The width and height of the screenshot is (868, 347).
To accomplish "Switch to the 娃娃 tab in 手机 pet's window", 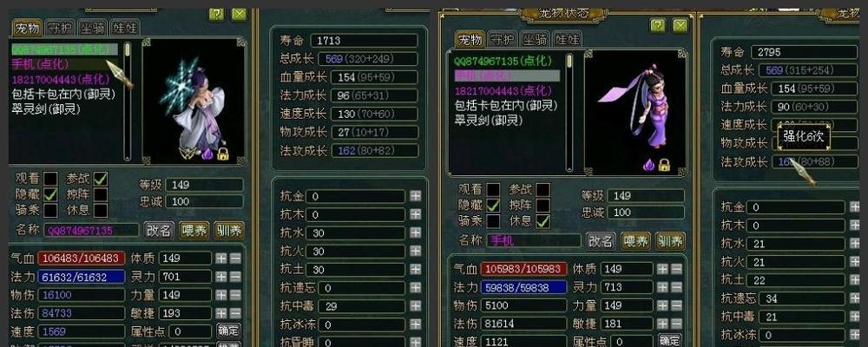I will [568, 39].
